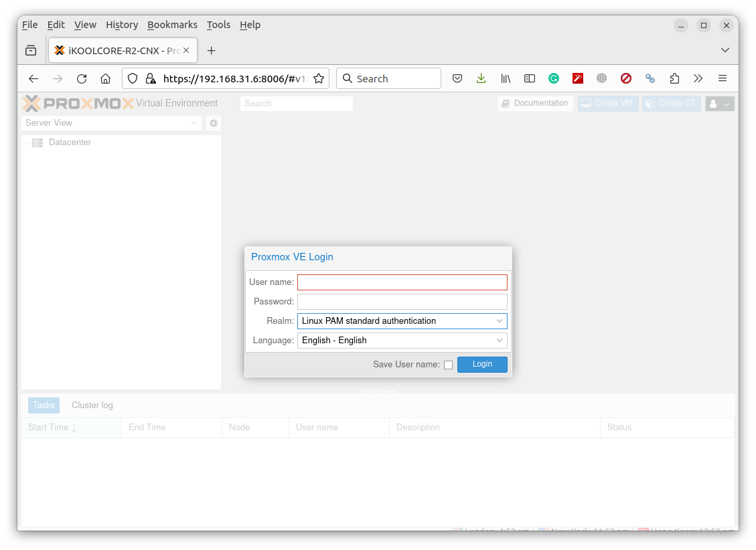Click the blue chain-link extension icon
This screenshot has width=756, height=550.
click(x=650, y=78)
